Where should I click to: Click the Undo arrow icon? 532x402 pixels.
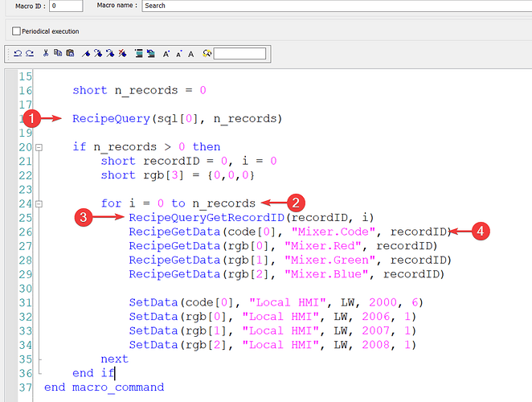(19, 54)
